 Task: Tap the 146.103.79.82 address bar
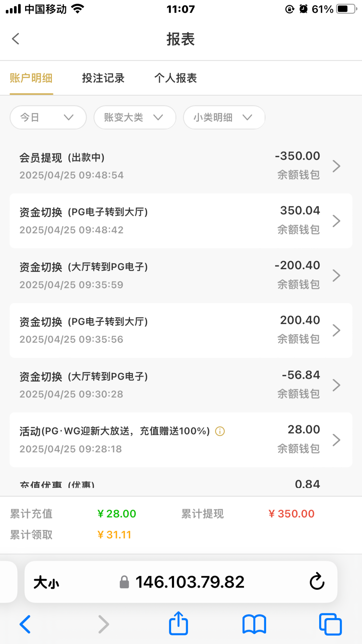[x=189, y=582]
